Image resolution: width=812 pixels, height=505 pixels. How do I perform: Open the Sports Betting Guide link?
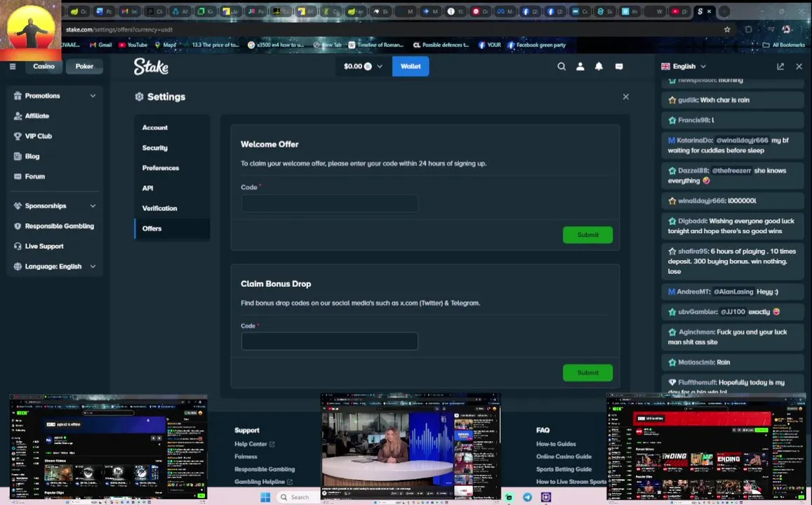tap(564, 469)
